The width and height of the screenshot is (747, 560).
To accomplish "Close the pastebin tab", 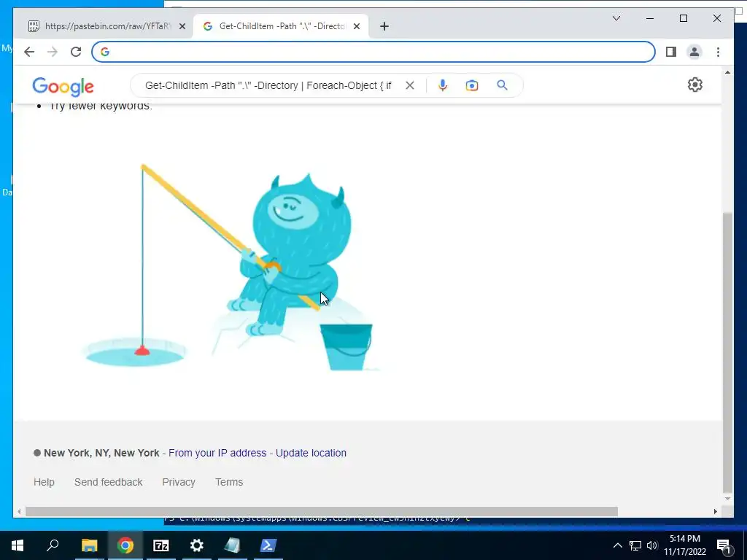I will point(182,26).
